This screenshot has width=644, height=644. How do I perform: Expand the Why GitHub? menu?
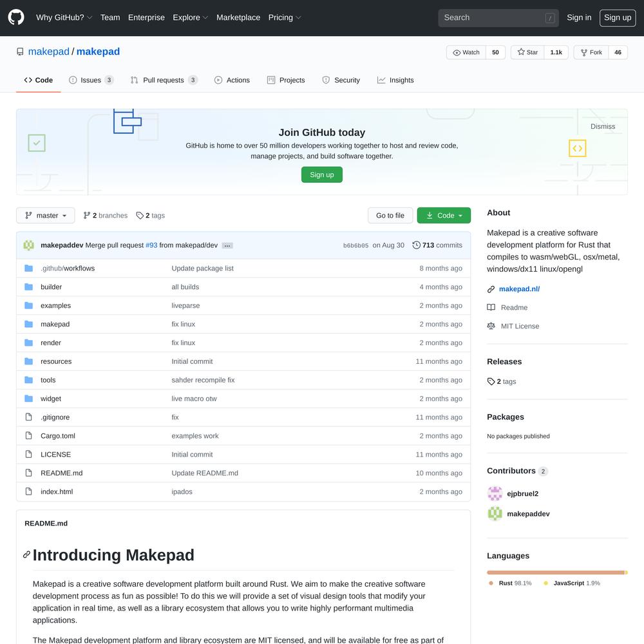64,17
